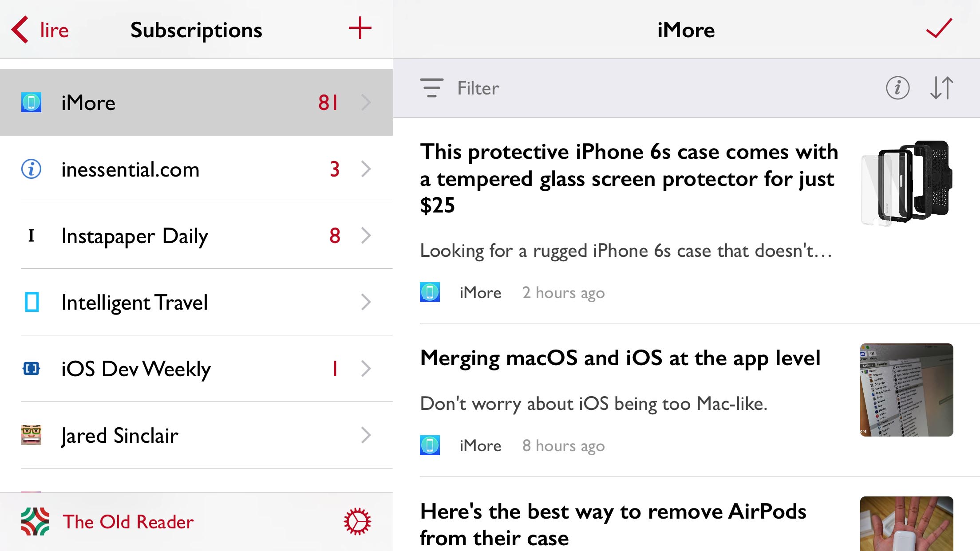
Task: Expand Instapaper Daily with its chevron
Action: [x=366, y=235]
